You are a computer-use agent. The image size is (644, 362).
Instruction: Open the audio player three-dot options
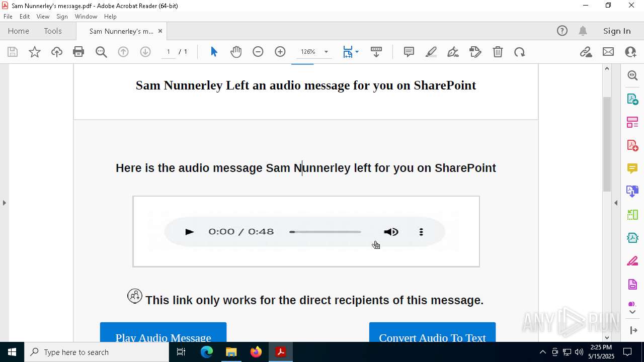(421, 232)
